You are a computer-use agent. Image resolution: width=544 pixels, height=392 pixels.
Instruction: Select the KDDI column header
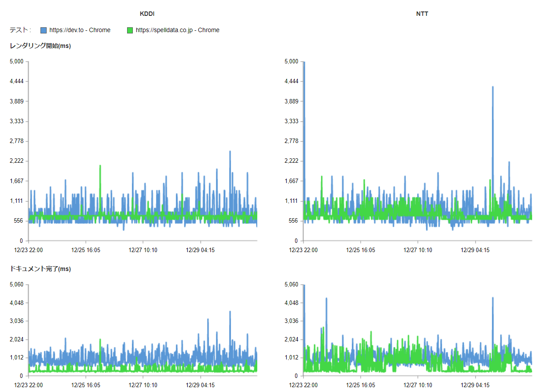(147, 14)
